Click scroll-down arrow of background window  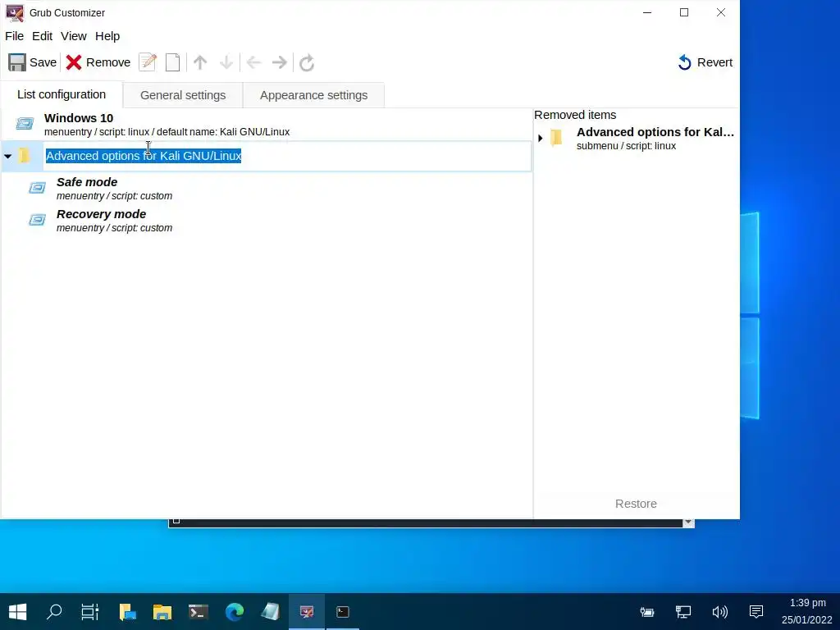pos(688,523)
